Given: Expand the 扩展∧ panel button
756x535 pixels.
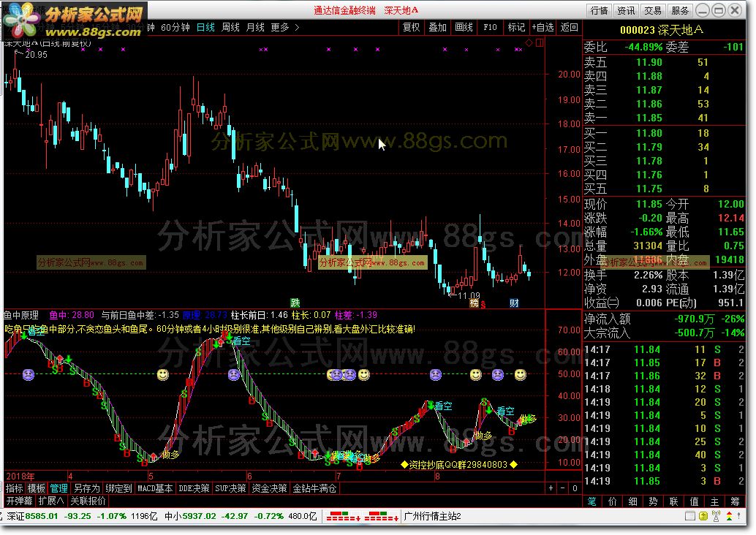Looking at the screenshot, I should tap(51, 501).
